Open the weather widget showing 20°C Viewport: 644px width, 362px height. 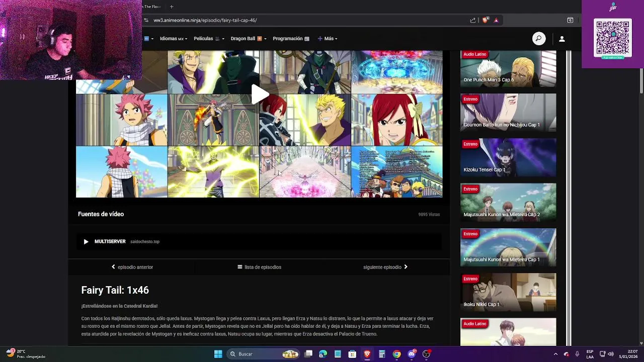[26, 353]
